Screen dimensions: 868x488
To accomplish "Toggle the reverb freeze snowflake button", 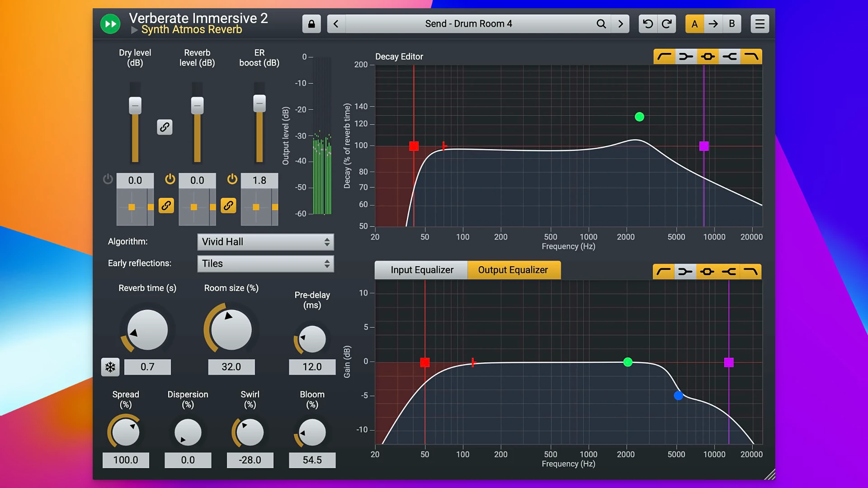I will tap(110, 367).
